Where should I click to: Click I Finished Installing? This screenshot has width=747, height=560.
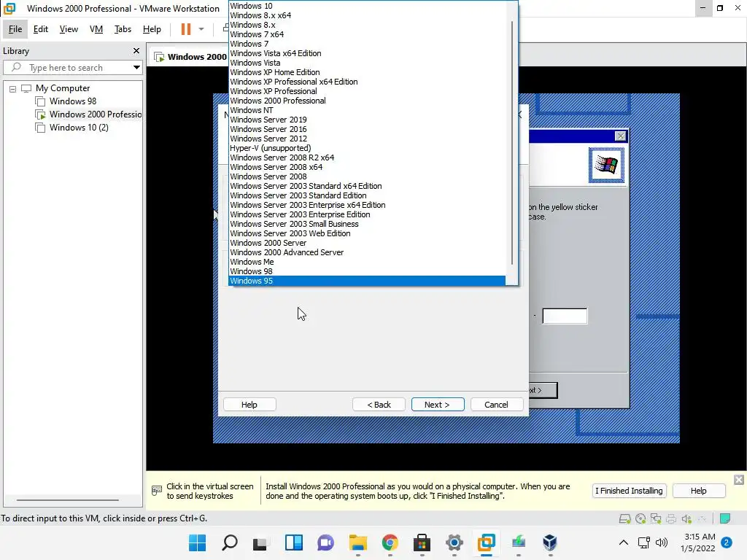click(629, 491)
